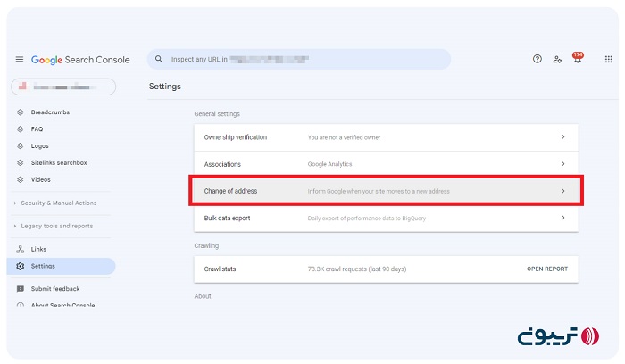This screenshot has width=625, height=364.
Task: Click 'Inform Google when your site moves' text
Action: pyautogui.click(x=379, y=191)
